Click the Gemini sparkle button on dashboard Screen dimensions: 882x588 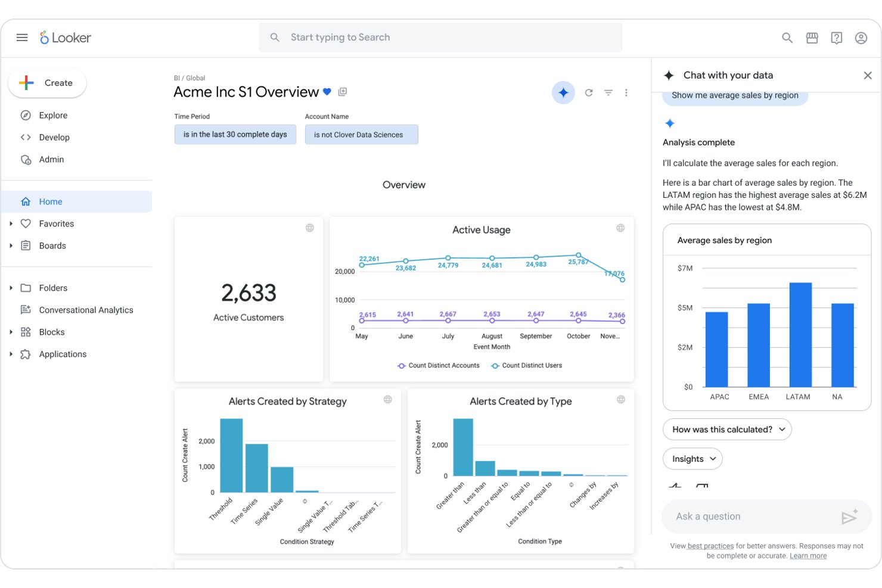pos(563,92)
